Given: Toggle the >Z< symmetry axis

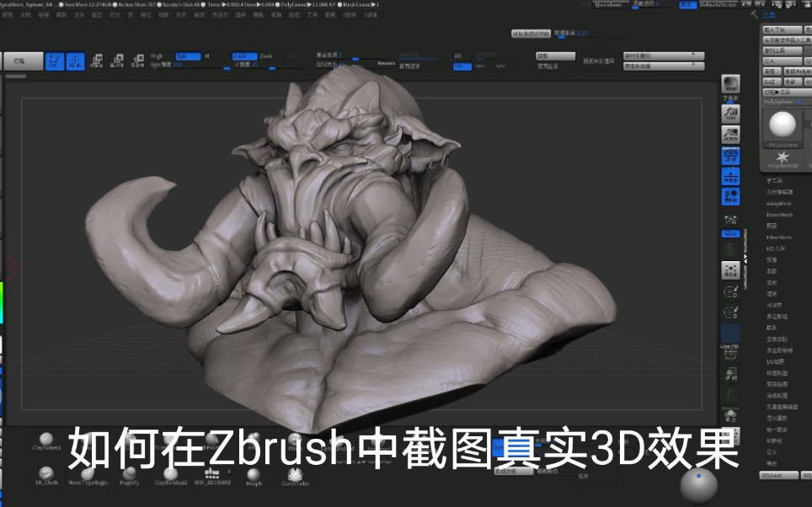Looking at the screenshot, I should (500, 67).
